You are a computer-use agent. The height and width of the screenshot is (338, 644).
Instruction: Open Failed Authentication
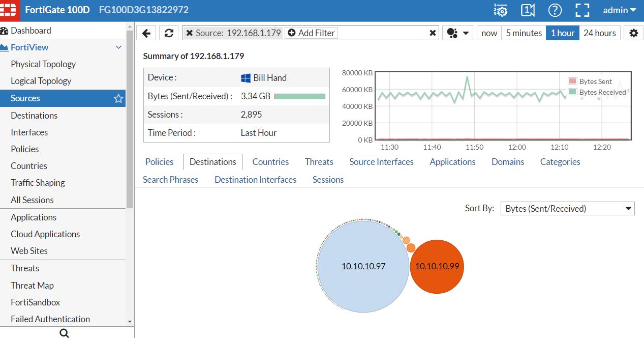click(50, 319)
